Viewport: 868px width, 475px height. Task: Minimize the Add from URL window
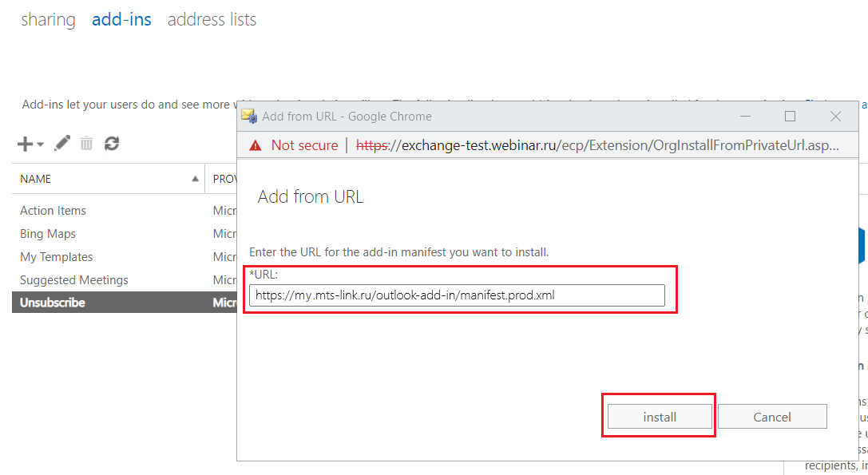tap(745, 117)
